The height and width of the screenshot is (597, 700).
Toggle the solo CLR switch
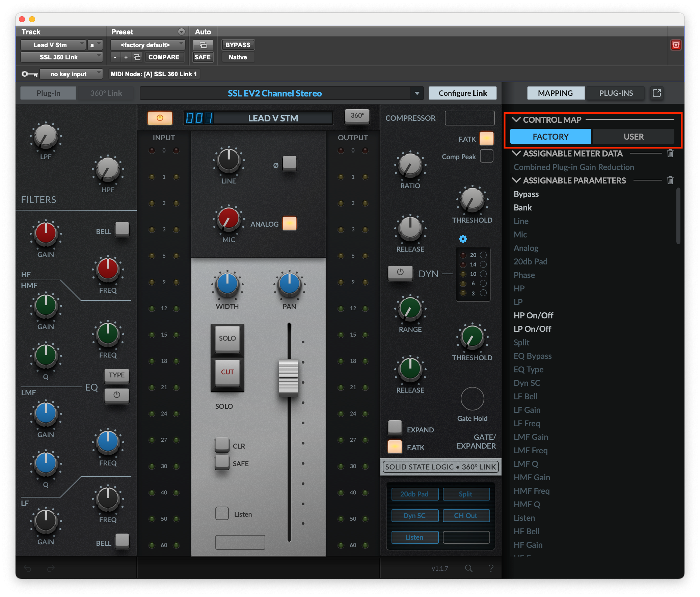point(222,444)
